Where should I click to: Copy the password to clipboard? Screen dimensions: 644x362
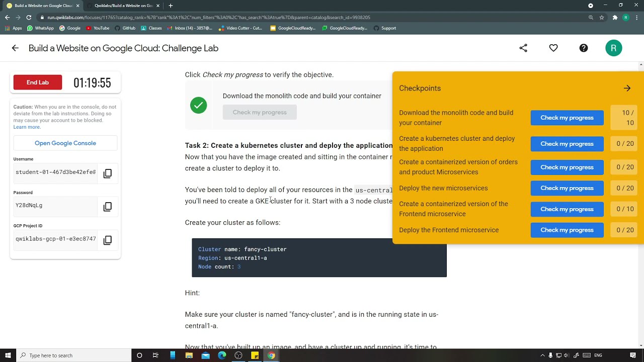point(108,207)
